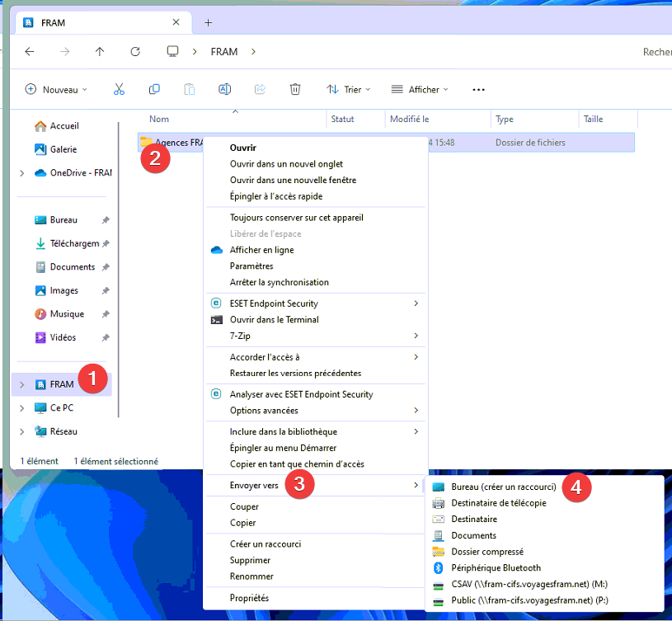Expand the Réseau tree node
The image size is (672, 621).
pyautogui.click(x=22, y=432)
